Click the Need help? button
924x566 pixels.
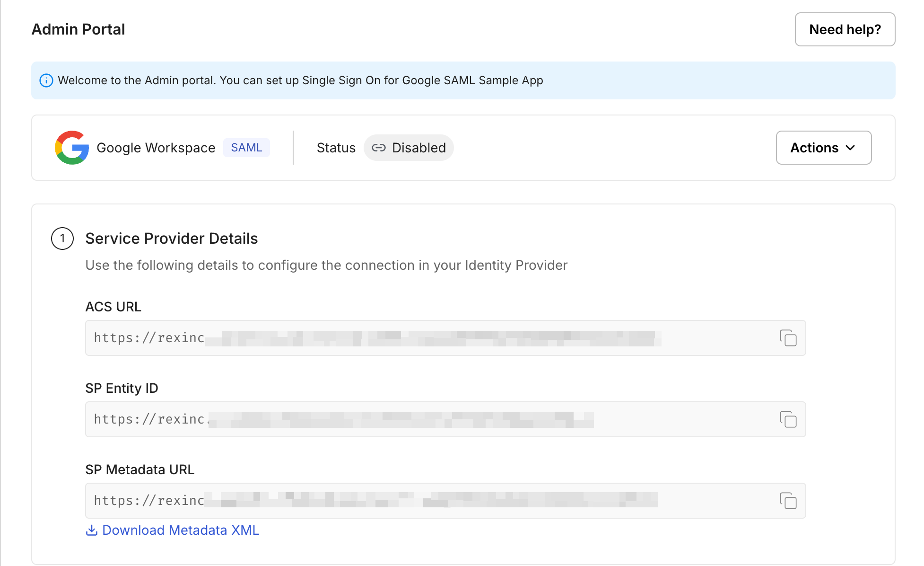pyautogui.click(x=845, y=29)
